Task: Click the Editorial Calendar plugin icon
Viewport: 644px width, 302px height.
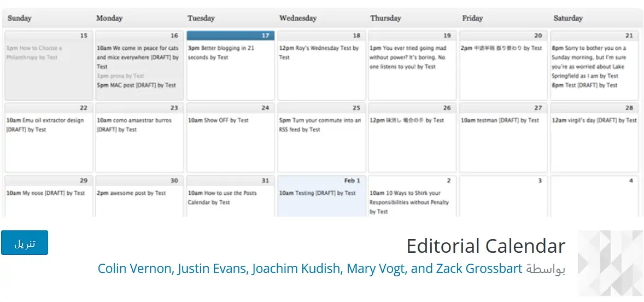Action: click(610, 263)
